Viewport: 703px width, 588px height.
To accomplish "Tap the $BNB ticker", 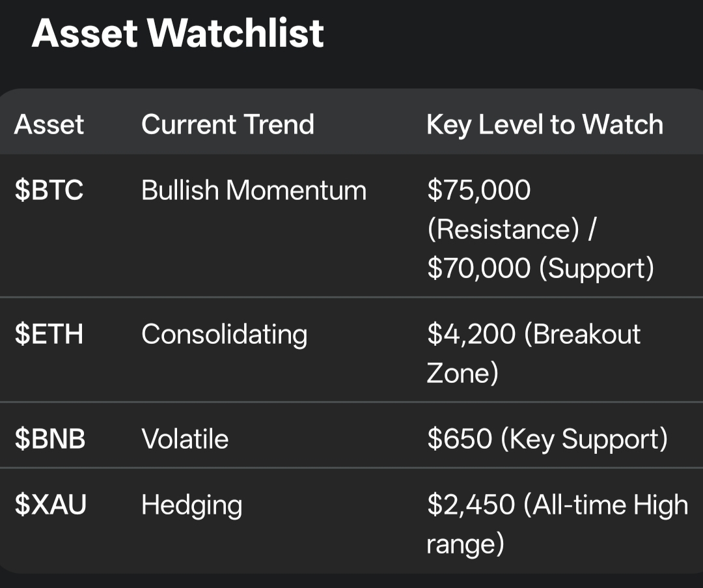I will (x=50, y=439).
